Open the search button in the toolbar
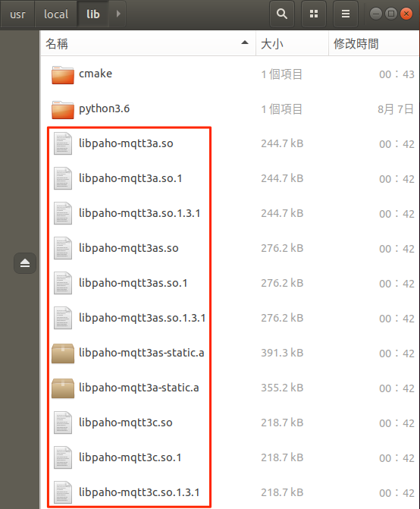Viewport: 420px width, 509px height. coord(282,14)
